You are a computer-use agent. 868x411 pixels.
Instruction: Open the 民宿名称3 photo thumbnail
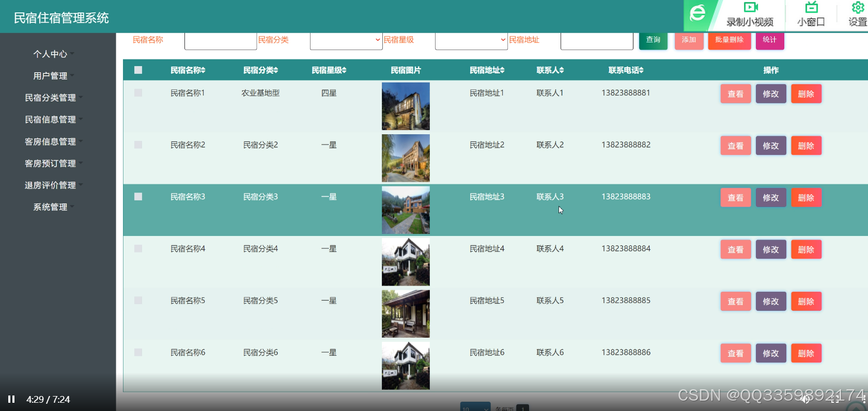(406, 210)
